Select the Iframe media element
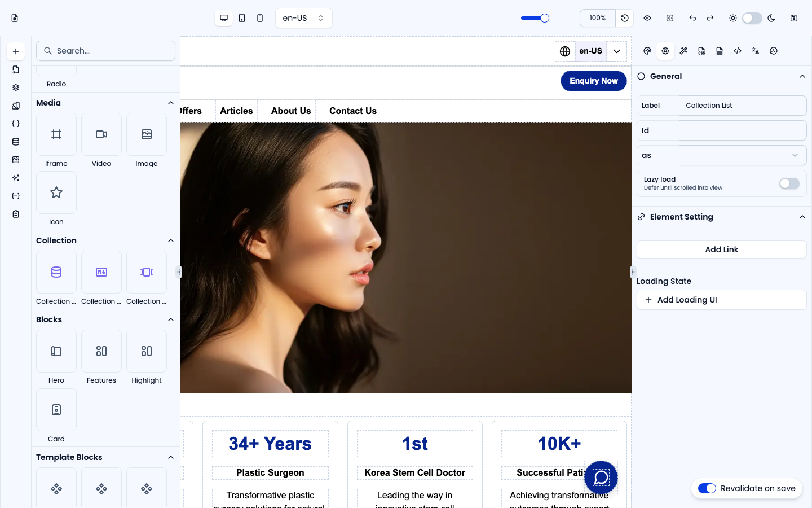 click(56, 134)
